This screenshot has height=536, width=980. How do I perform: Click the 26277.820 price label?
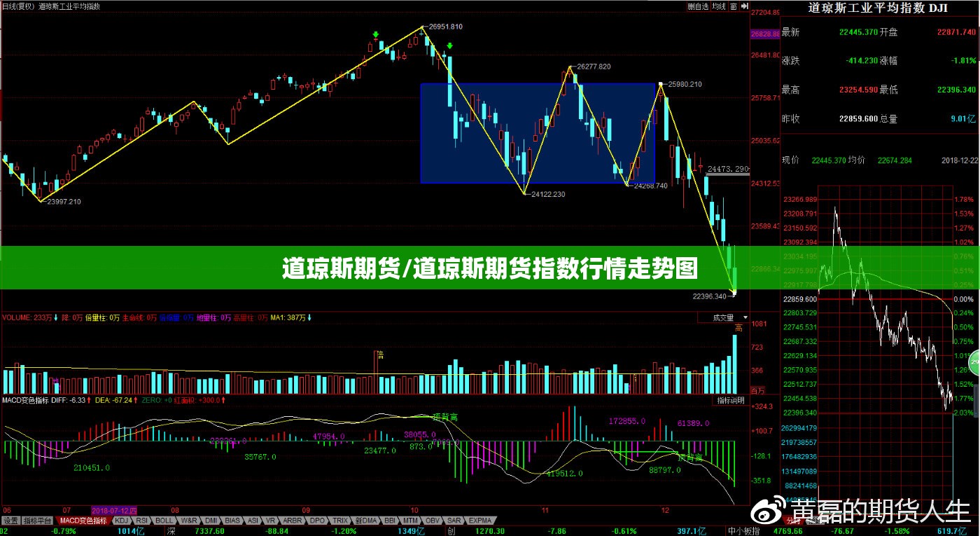[x=594, y=67]
